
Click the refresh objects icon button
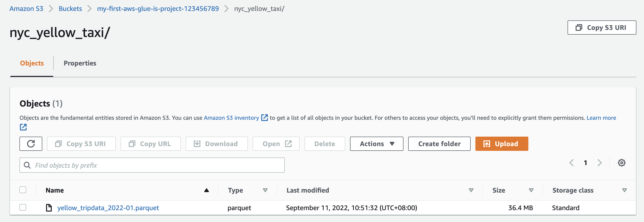(31, 143)
